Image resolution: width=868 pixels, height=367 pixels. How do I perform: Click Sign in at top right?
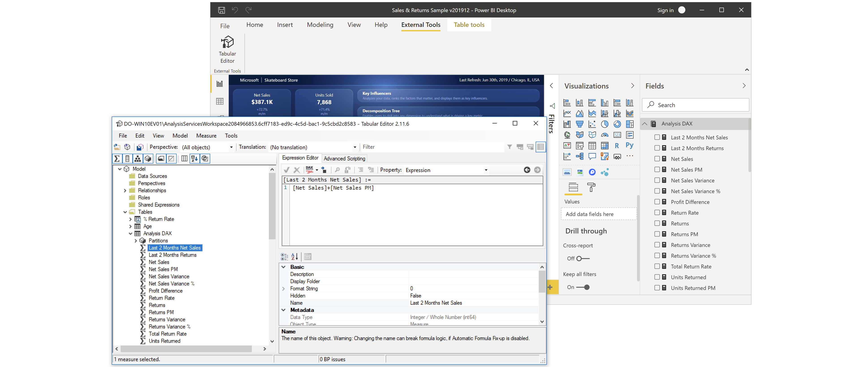click(665, 10)
